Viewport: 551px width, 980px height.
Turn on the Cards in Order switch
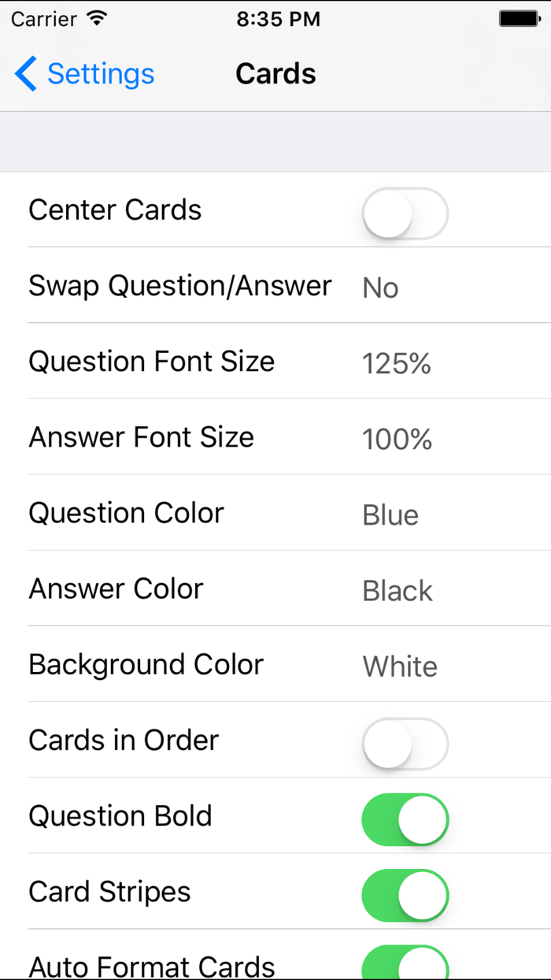click(x=405, y=743)
